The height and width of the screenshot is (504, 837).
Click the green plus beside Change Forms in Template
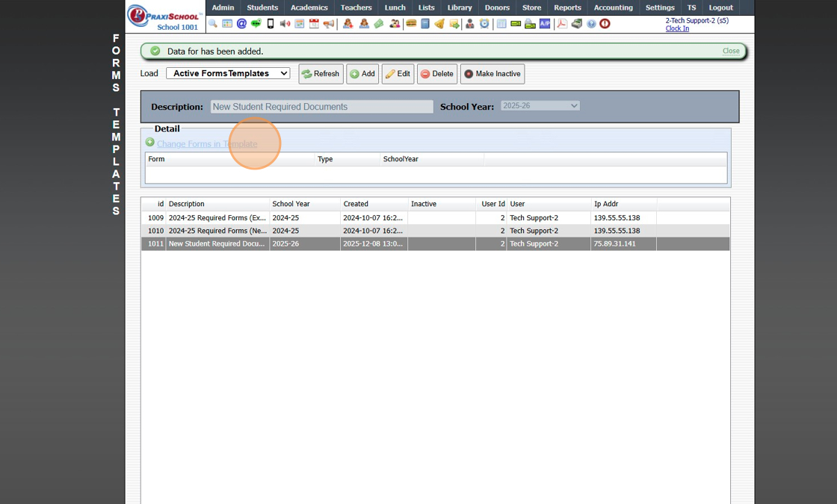pyautogui.click(x=150, y=143)
